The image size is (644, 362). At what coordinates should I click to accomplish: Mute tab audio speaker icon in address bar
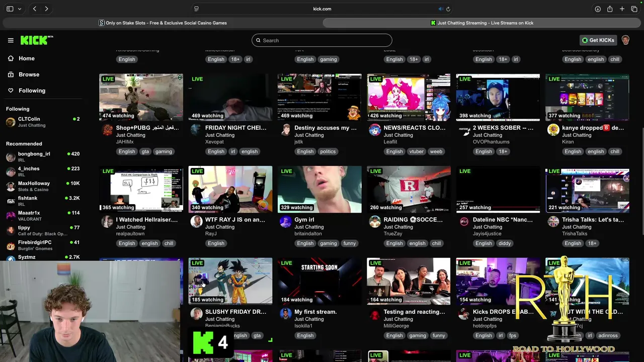coord(441,9)
